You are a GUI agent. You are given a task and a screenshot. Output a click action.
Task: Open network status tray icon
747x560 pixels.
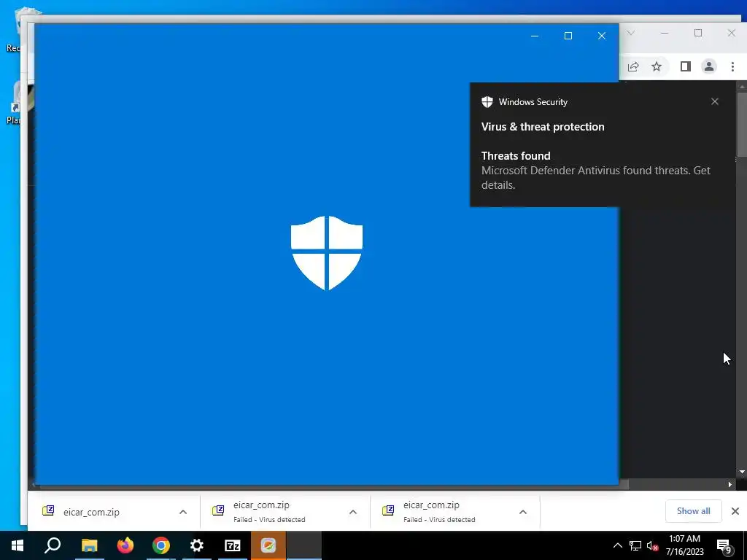(x=635, y=545)
